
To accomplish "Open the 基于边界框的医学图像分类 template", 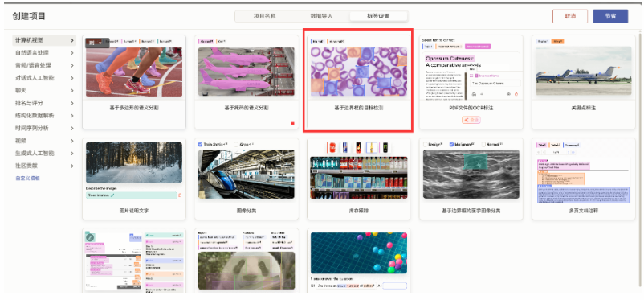I will 471,179.
